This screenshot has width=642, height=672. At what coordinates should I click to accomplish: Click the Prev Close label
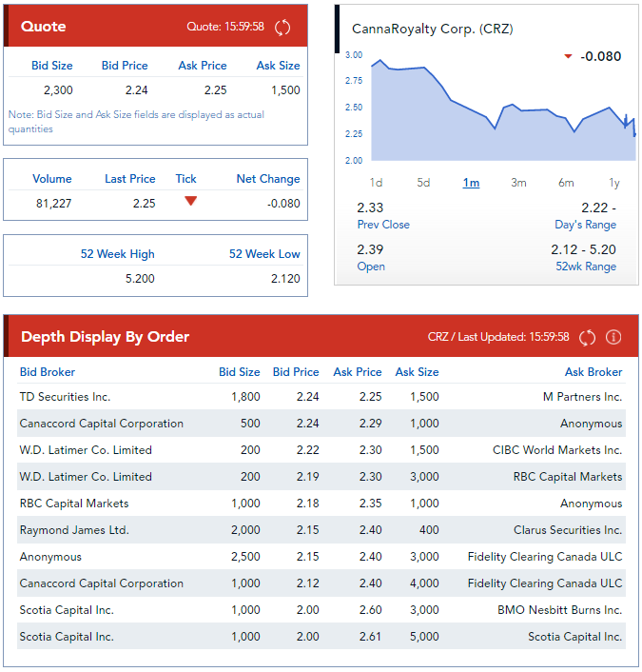383,225
